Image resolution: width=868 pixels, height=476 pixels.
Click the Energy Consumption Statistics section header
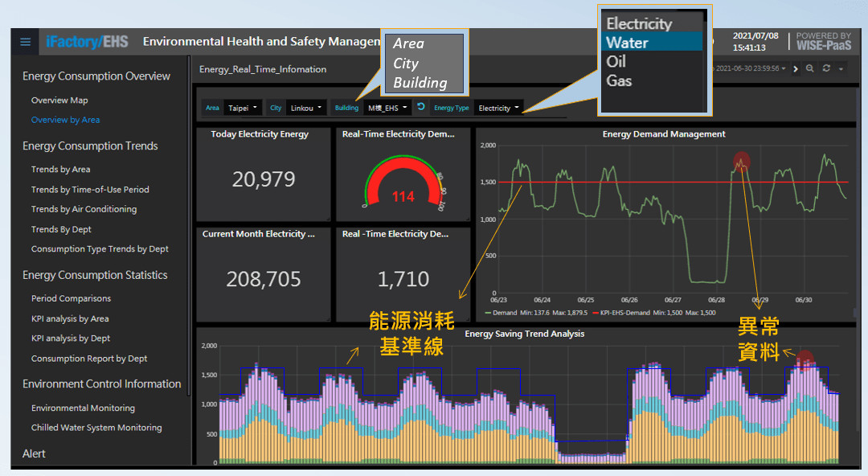point(95,276)
